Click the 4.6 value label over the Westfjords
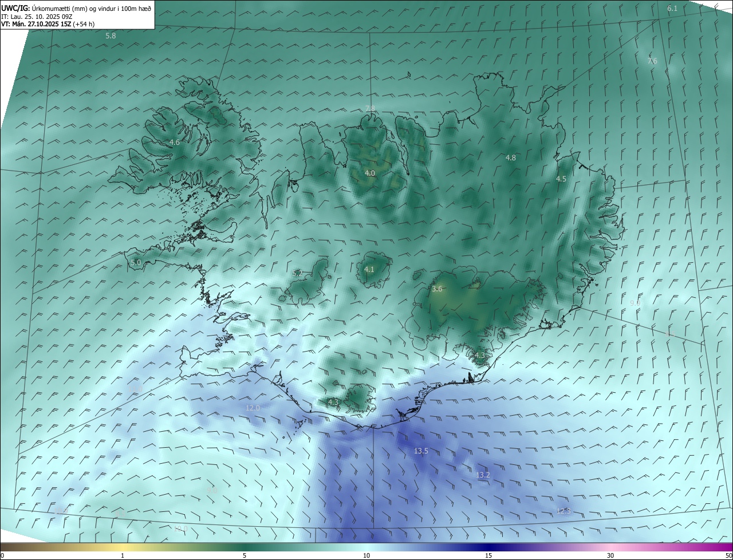The height and width of the screenshot is (560, 733). pyautogui.click(x=175, y=142)
